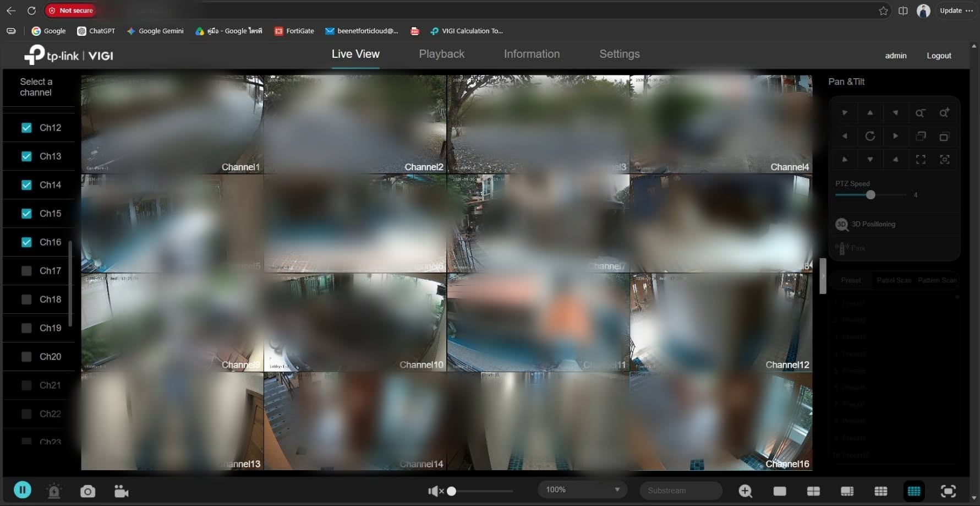Enter full screen view mode

click(948, 491)
